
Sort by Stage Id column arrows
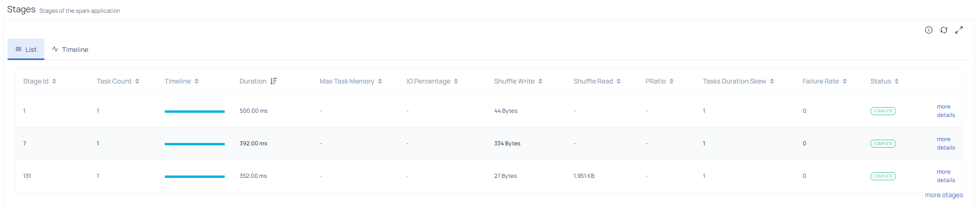tap(54, 81)
